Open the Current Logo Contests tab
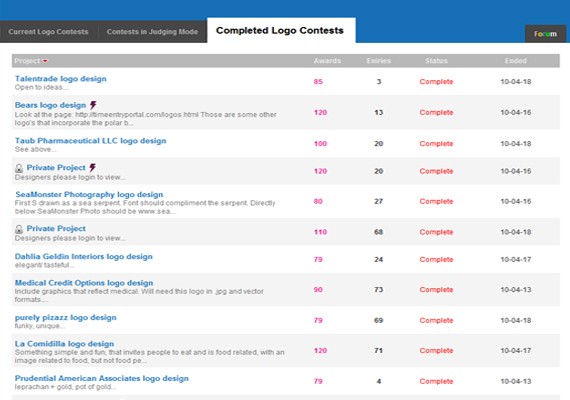 [48, 32]
